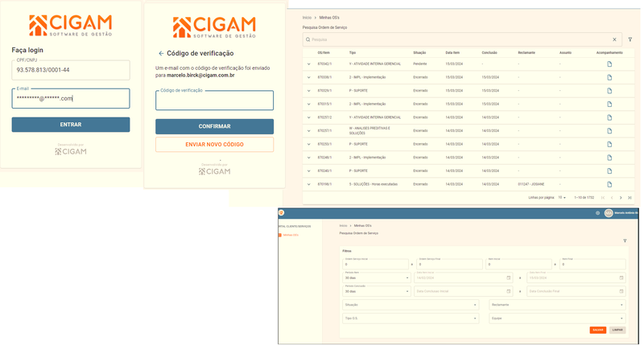Open the user avatar in the blue header
The height and width of the screenshot is (345, 644).
pyautogui.click(x=609, y=213)
